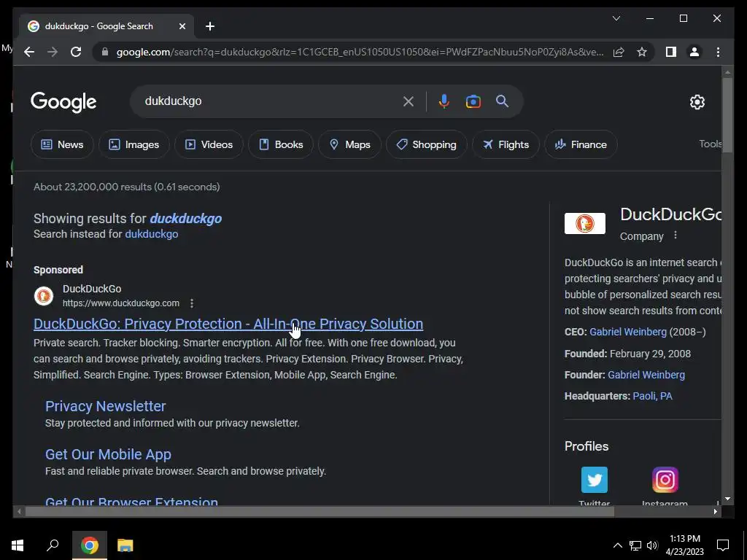Search by image with the camera icon
The image size is (747, 560).
point(473,101)
